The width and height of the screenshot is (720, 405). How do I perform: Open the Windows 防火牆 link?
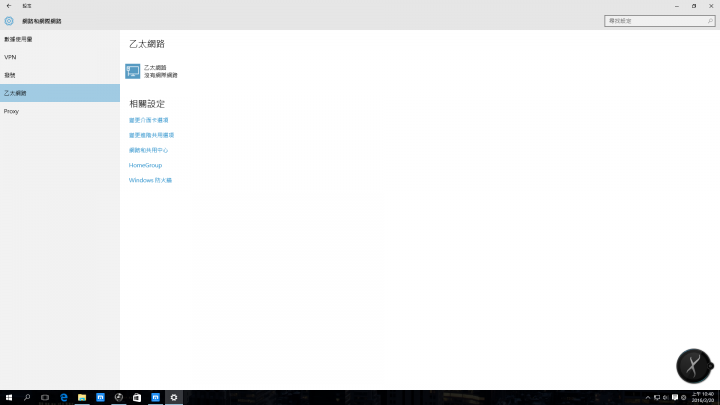pyautogui.click(x=150, y=180)
